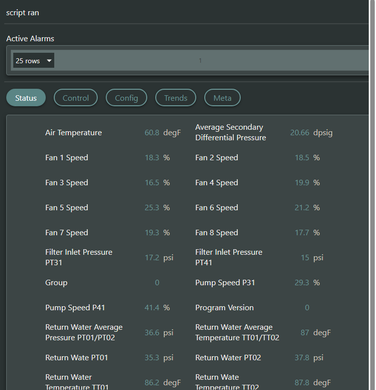This screenshot has width=376, height=390.
Task: Select the Return Water PT02 reading
Action: click(302, 358)
